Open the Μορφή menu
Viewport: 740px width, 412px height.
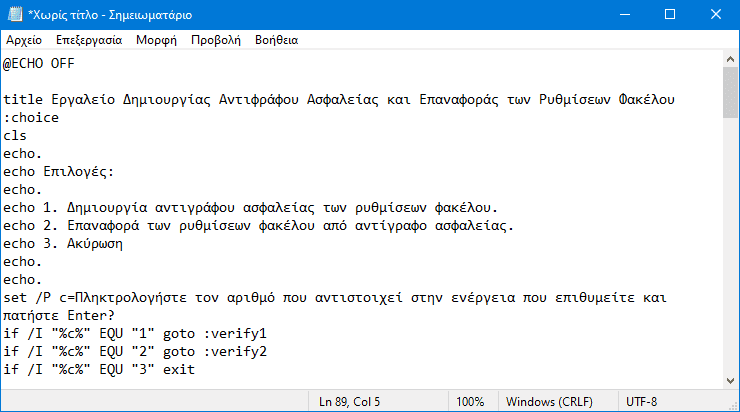pyautogui.click(x=156, y=40)
